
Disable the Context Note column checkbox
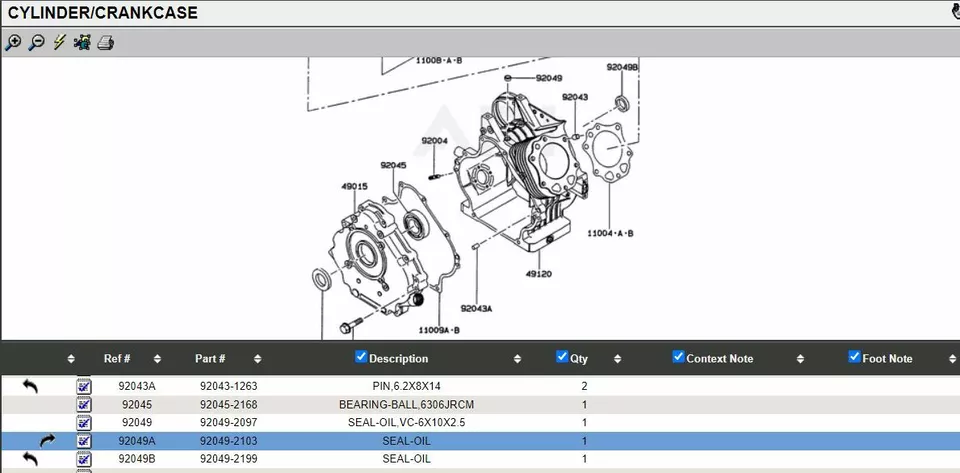pos(678,357)
